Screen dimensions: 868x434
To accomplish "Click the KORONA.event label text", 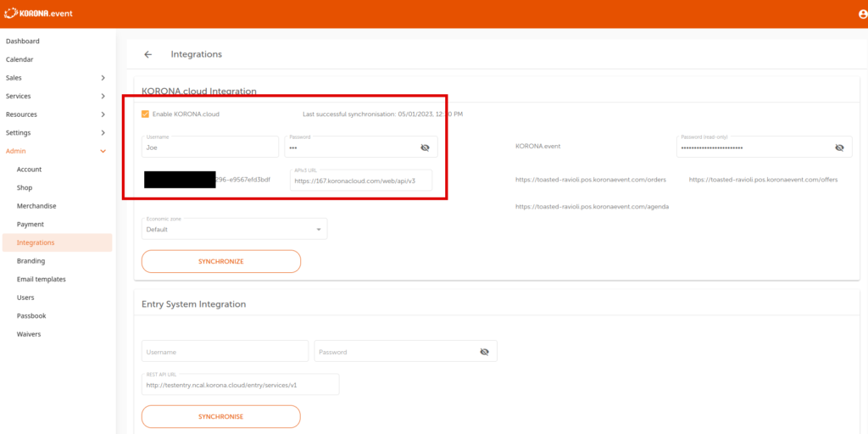I will pyautogui.click(x=538, y=147).
